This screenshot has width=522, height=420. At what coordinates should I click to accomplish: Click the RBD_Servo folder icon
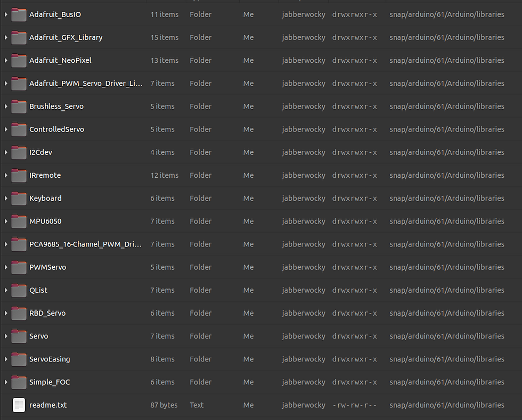pyautogui.click(x=19, y=313)
